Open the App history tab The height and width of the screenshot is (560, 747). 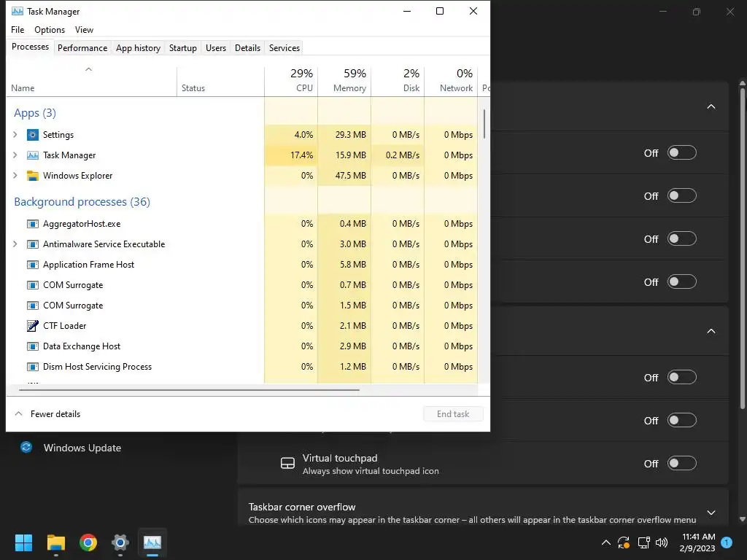138,47
